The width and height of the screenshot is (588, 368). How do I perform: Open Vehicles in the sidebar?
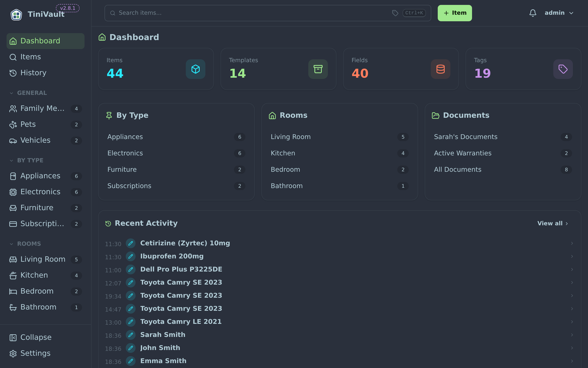(x=46, y=140)
